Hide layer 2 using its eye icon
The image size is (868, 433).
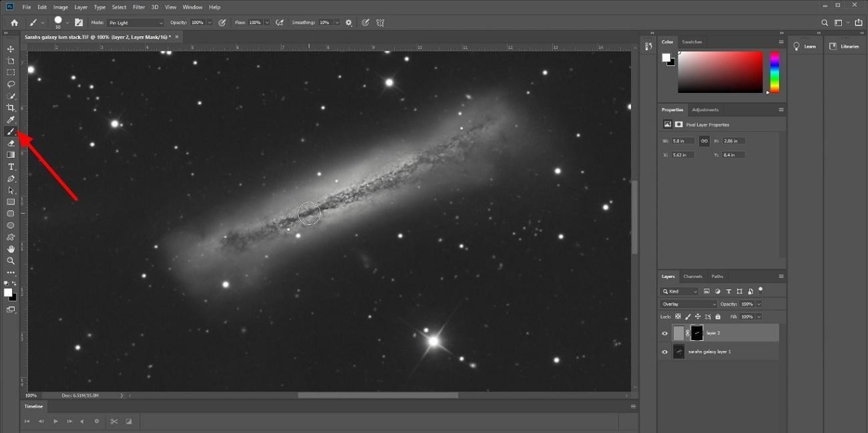click(664, 333)
